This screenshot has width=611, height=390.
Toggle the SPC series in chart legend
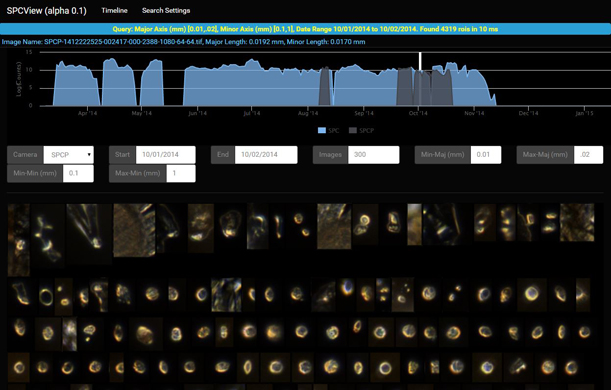(x=328, y=131)
